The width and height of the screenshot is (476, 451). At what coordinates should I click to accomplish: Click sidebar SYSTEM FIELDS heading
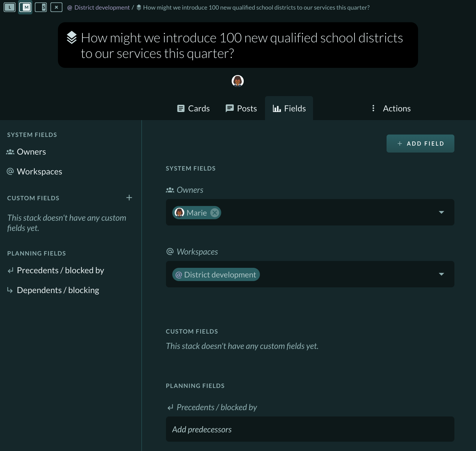[32, 135]
